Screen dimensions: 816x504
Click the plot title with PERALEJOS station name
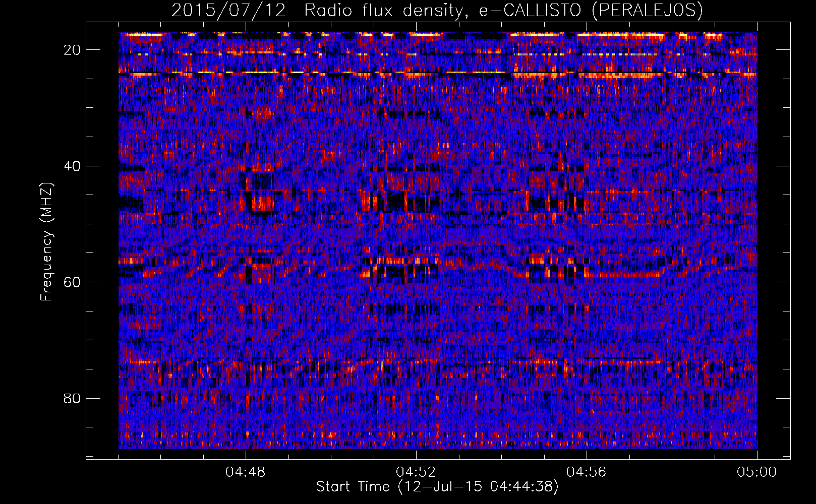(437, 10)
